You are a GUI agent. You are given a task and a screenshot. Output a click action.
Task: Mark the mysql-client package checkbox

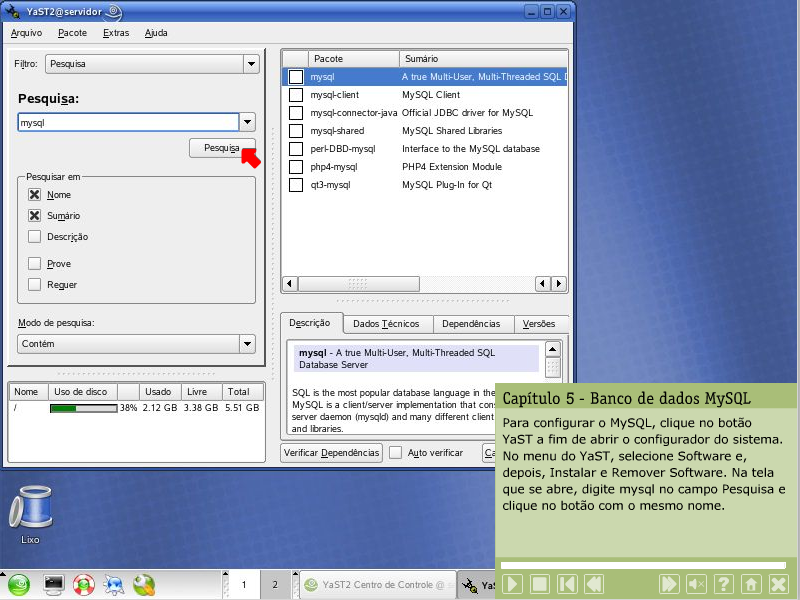[x=296, y=95]
